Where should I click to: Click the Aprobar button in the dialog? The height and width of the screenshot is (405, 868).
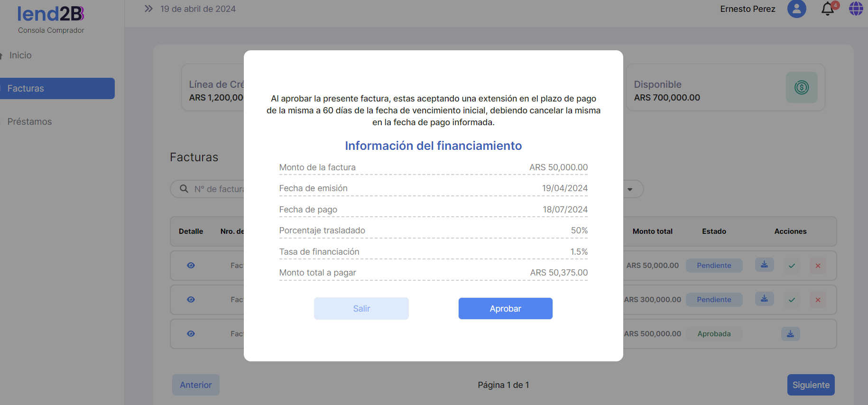tap(505, 309)
